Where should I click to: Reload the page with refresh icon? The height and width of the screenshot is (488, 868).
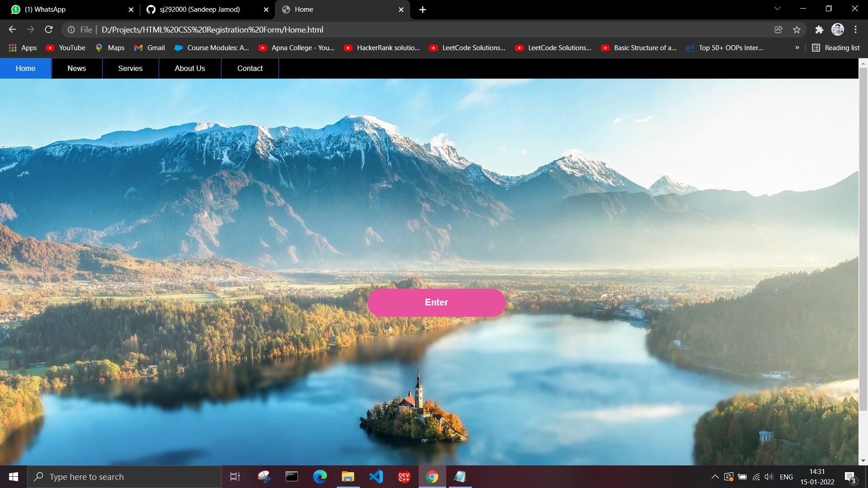pos(49,29)
